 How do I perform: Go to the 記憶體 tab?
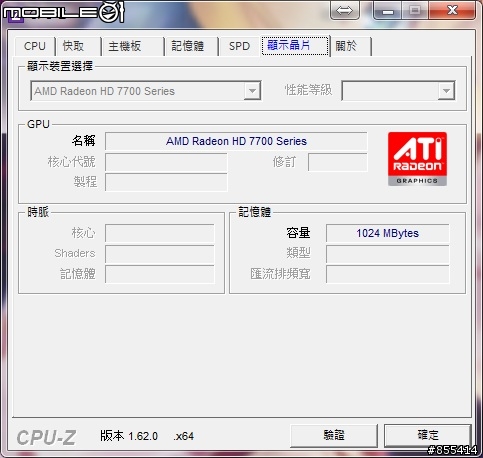point(192,46)
